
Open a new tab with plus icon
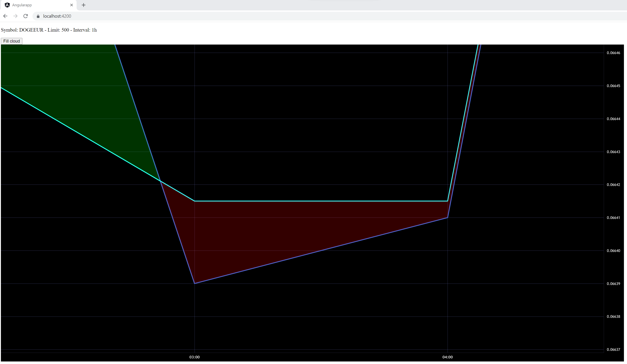point(84,5)
